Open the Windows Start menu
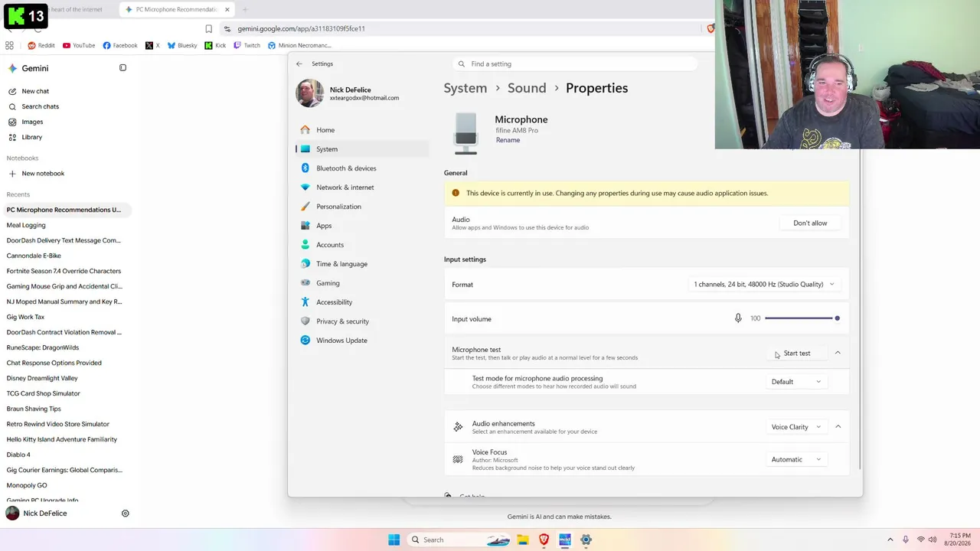 [394, 540]
